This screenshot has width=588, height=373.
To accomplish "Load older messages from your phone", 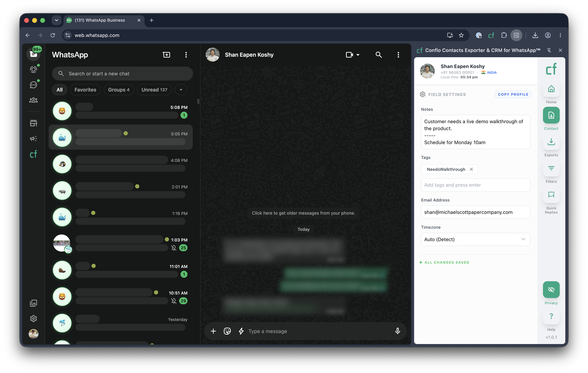I will click(x=303, y=213).
